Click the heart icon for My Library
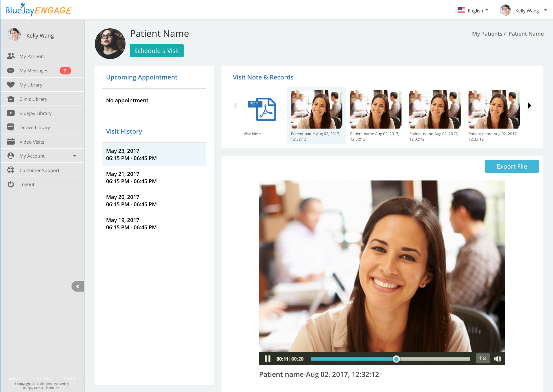This screenshot has height=392, width=553. pos(11,85)
